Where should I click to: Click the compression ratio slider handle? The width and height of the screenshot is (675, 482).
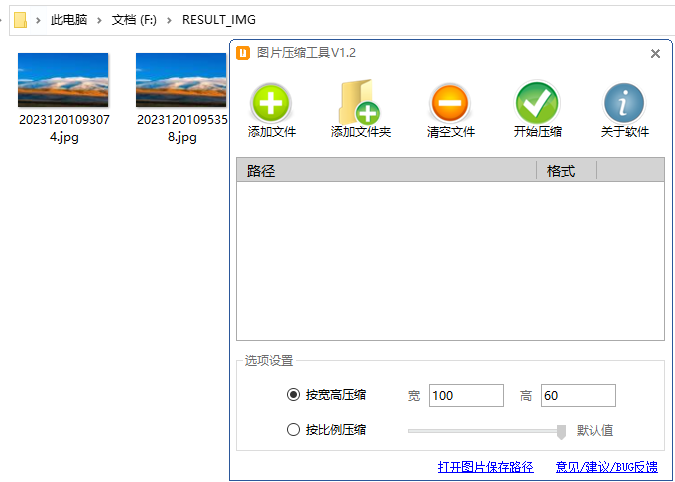pos(561,432)
